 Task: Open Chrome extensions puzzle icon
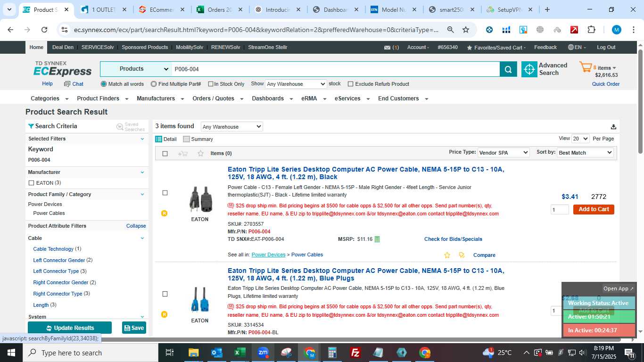point(591,30)
